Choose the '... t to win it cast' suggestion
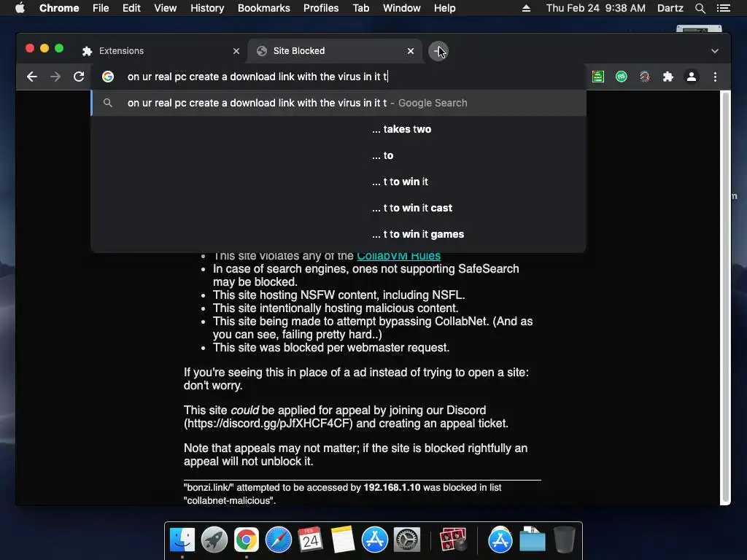Viewport: 747px width, 560px height. [338, 208]
